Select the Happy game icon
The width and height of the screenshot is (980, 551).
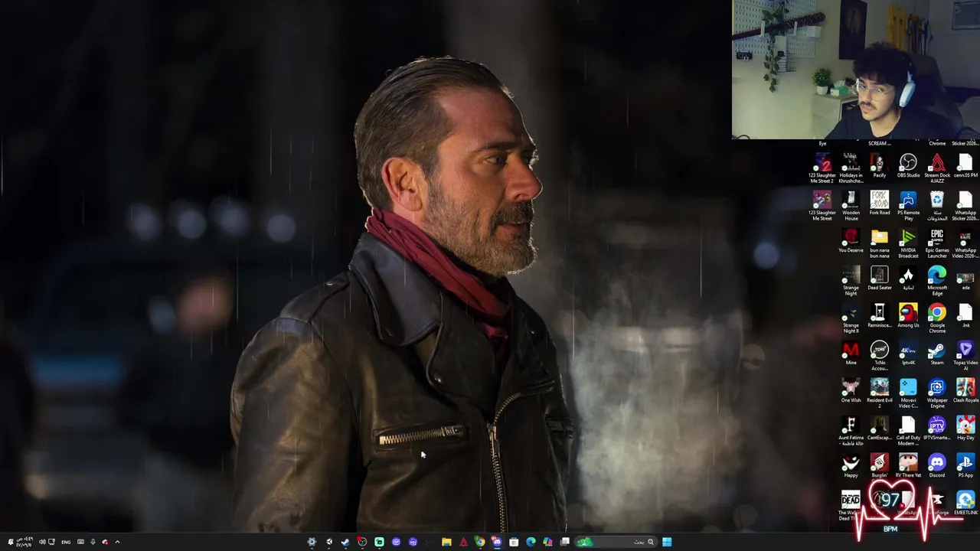[x=851, y=465]
